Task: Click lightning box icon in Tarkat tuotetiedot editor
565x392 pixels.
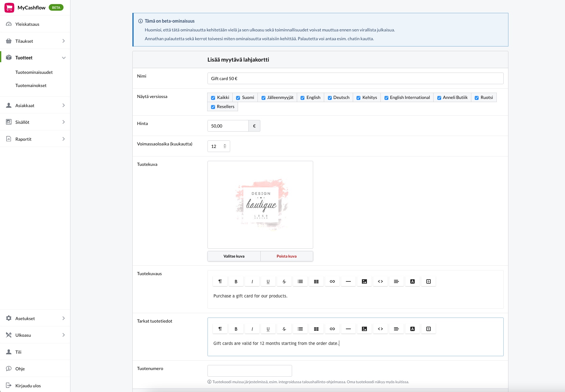Action: [x=429, y=329]
